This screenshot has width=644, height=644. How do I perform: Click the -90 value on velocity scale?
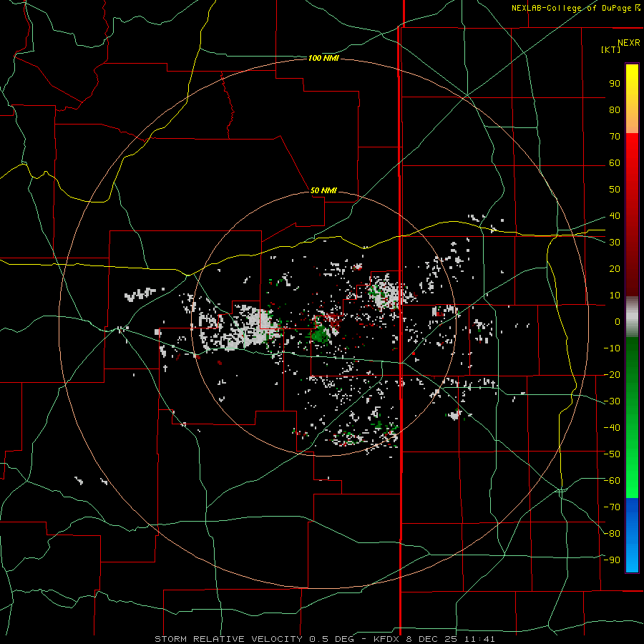pyautogui.click(x=612, y=560)
